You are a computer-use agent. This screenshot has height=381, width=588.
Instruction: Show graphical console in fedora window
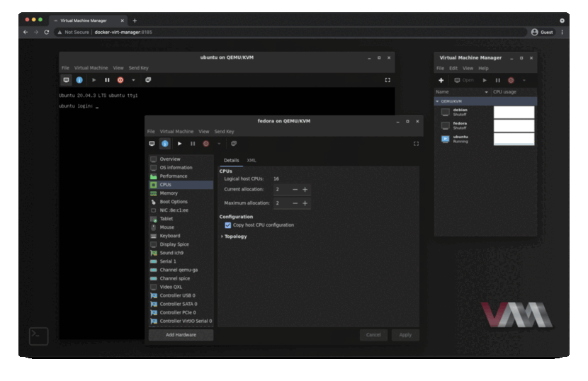(x=152, y=144)
